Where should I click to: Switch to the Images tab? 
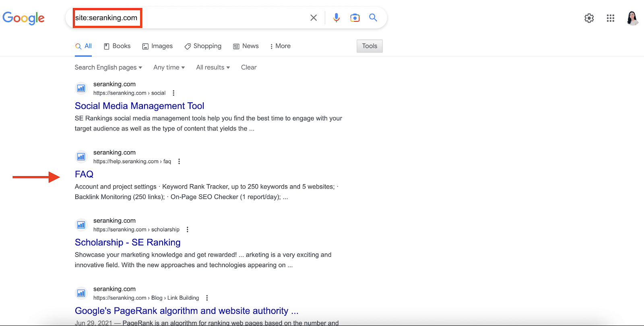[x=157, y=46]
